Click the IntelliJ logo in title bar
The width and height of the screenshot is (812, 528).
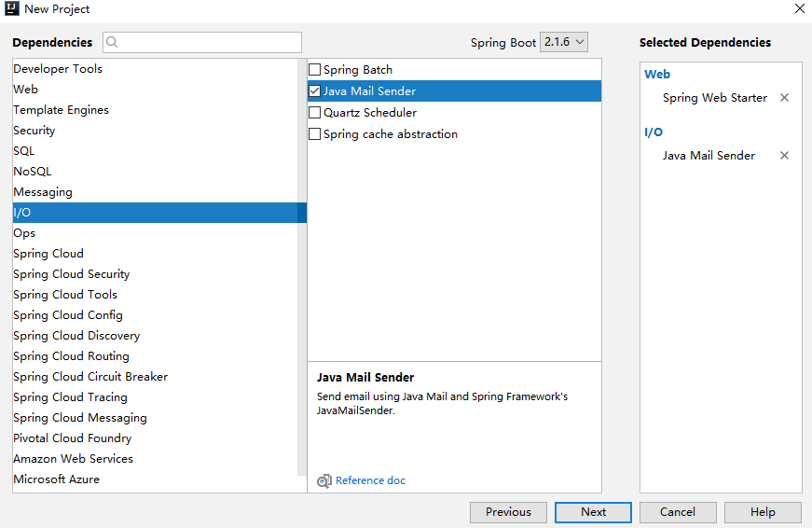pos(11,9)
